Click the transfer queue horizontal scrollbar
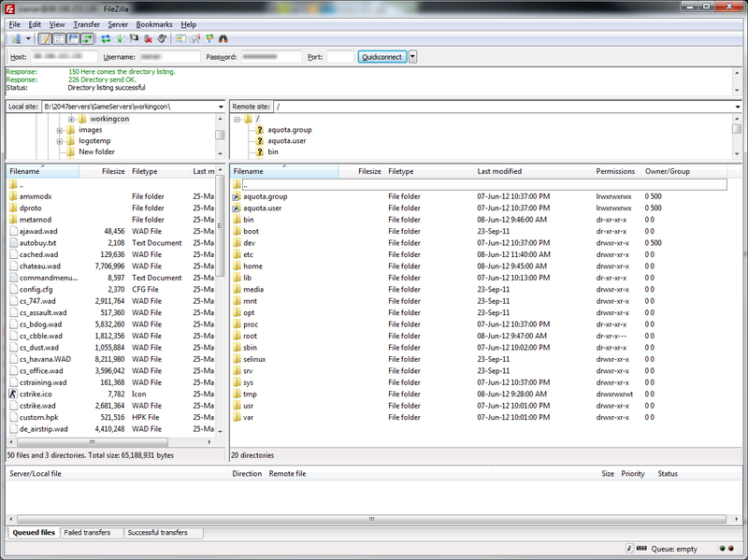 (371, 519)
